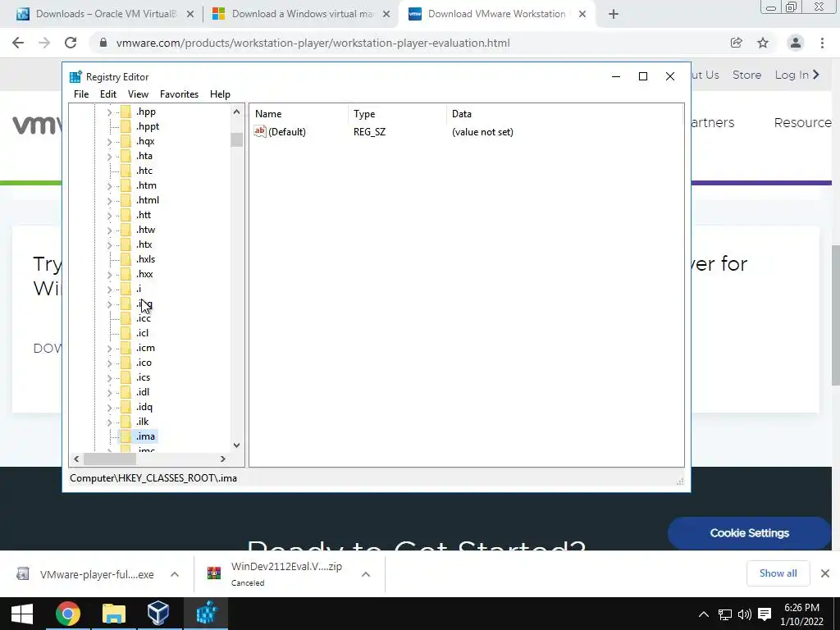Screen dimensions: 840x630
Task: Select the .ima folder icon
Action: (126, 436)
